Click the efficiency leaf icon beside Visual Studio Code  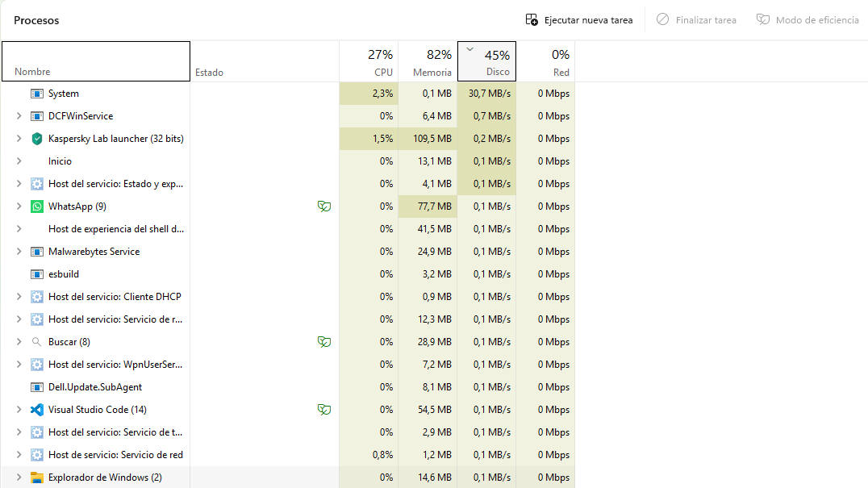click(324, 410)
